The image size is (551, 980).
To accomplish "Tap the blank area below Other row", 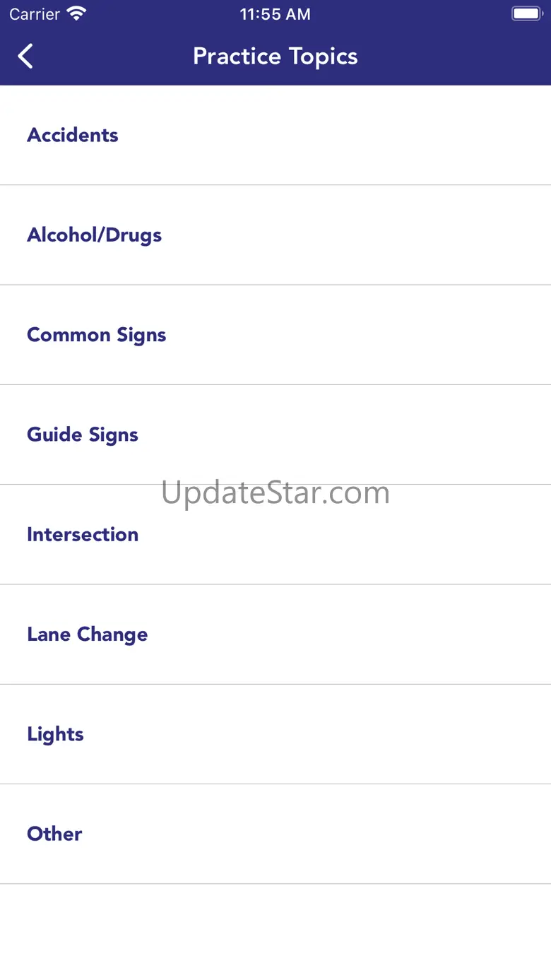I will pyautogui.click(x=275, y=933).
